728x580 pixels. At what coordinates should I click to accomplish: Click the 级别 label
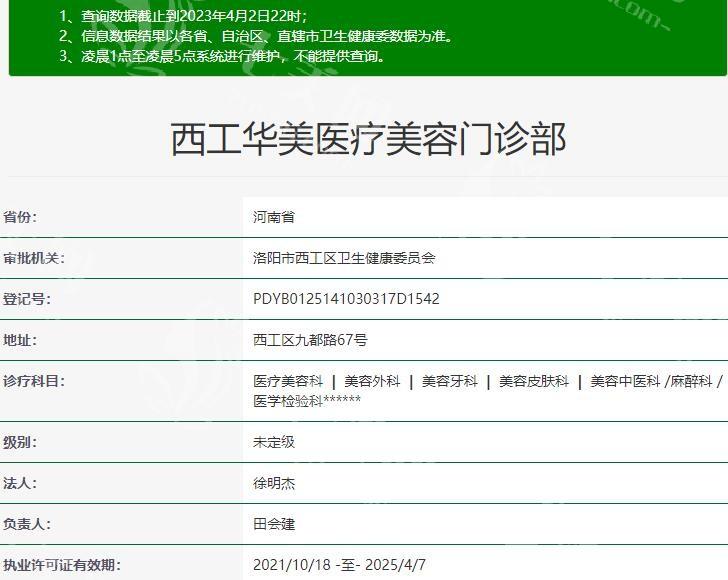coord(20,442)
